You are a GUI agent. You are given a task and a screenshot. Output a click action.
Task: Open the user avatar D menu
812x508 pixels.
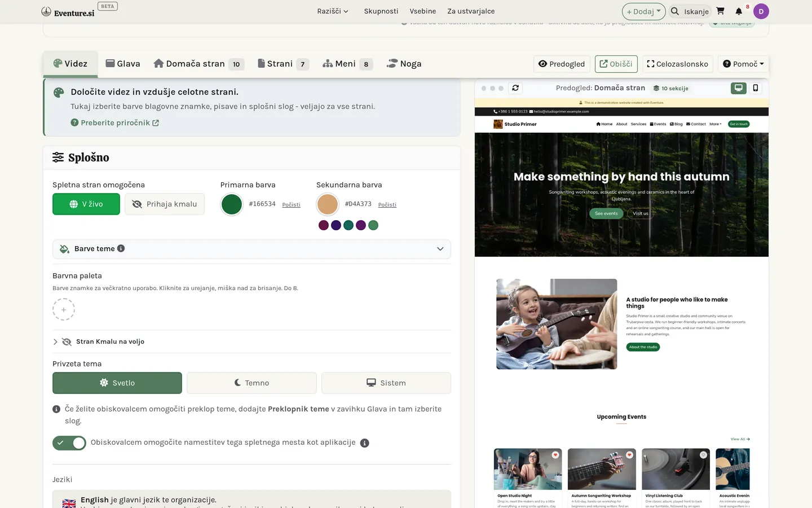761,11
